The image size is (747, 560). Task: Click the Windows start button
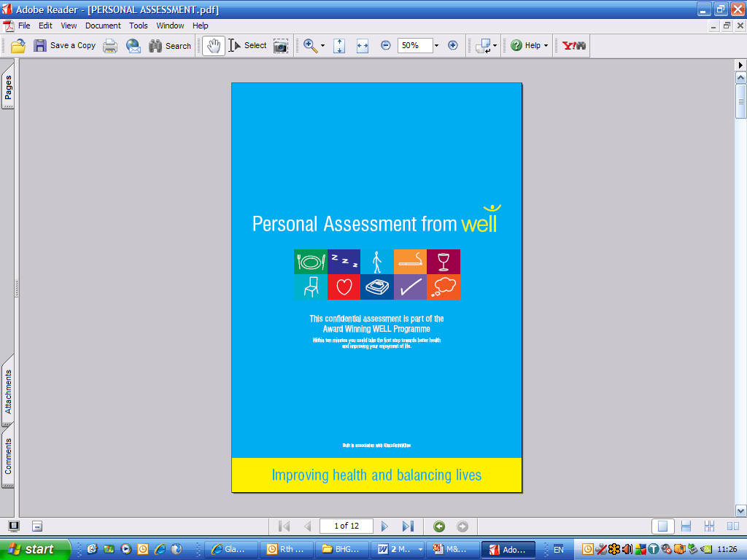(x=35, y=549)
